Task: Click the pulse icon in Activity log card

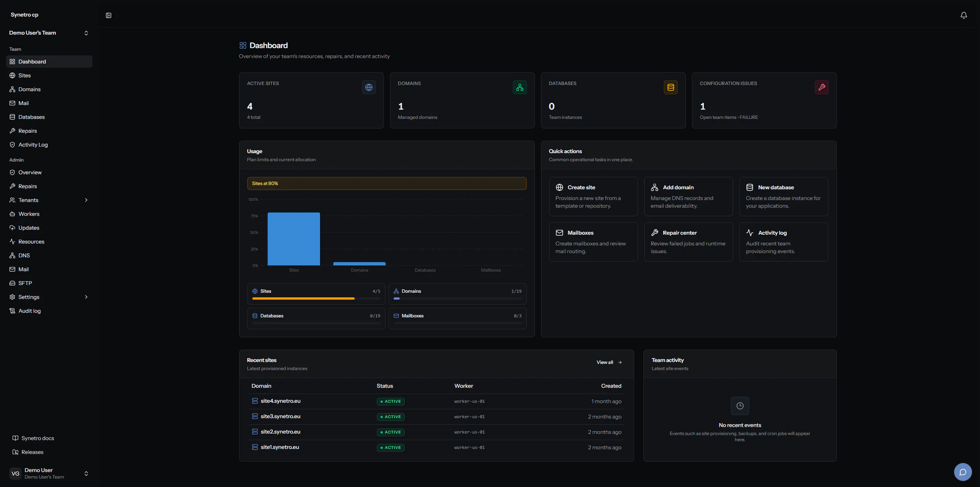Action: pos(750,233)
